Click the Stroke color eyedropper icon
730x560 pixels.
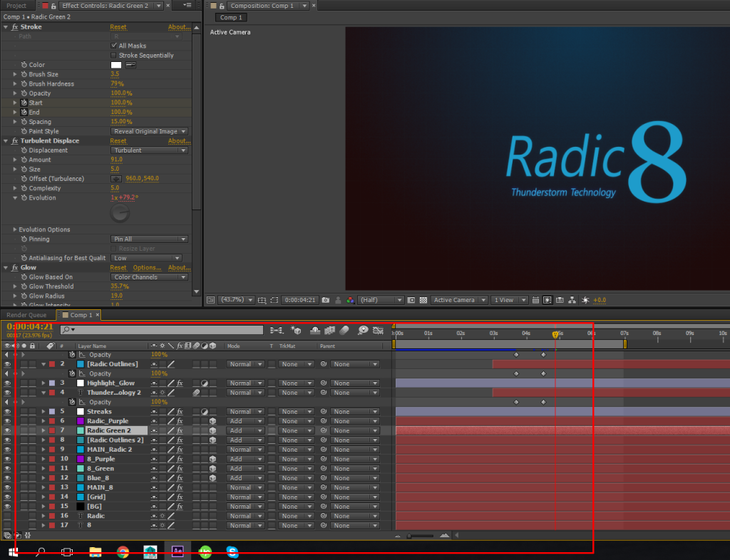(131, 65)
